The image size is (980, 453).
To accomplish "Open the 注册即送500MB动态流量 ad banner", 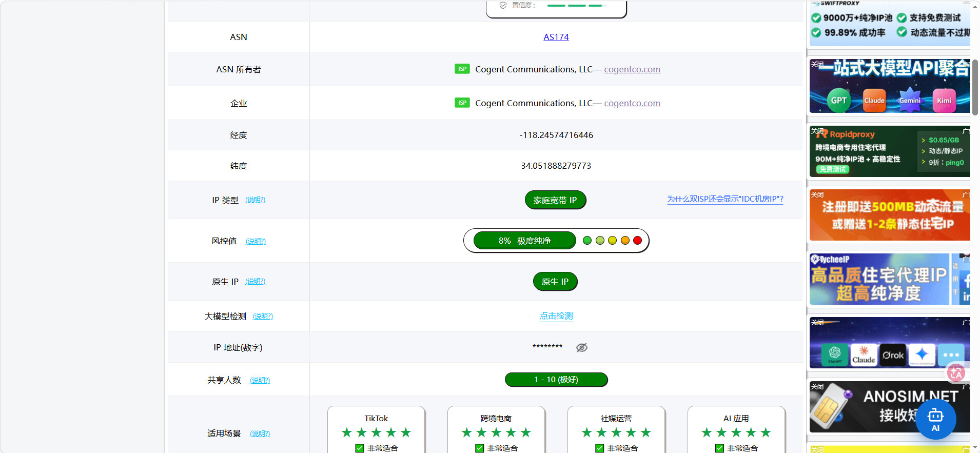I will pyautogui.click(x=890, y=215).
